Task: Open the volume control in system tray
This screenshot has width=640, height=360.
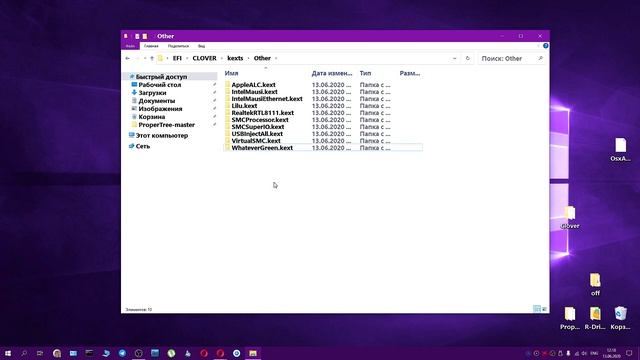Action: point(584,353)
